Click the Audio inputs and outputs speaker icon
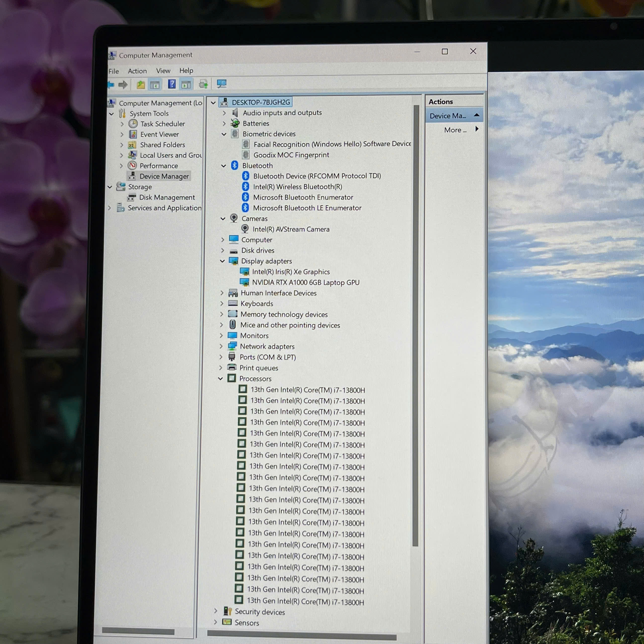 (235, 112)
